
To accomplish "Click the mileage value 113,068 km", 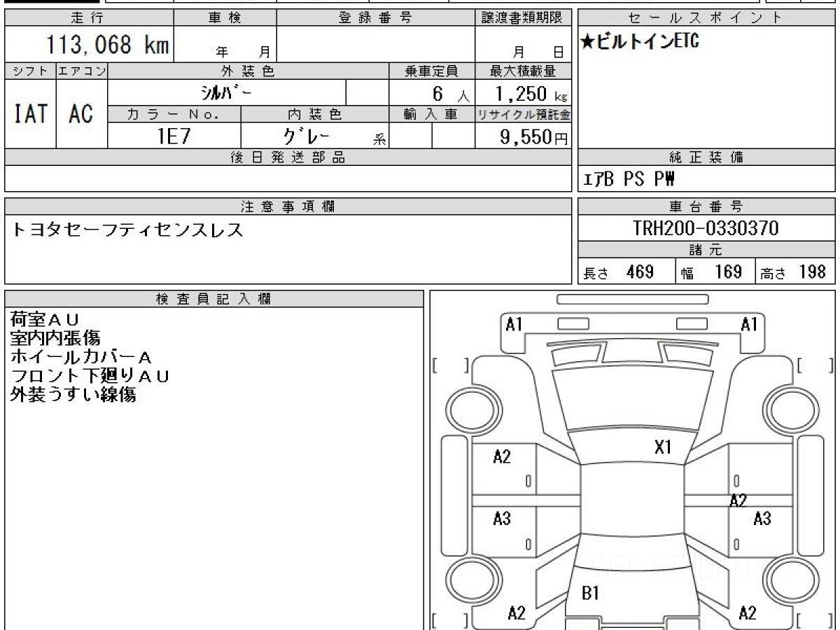I will pos(108,45).
